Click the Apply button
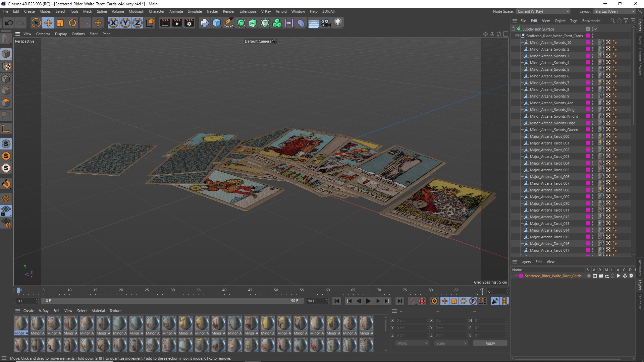644x362 pixels. (x=490, y=343)
